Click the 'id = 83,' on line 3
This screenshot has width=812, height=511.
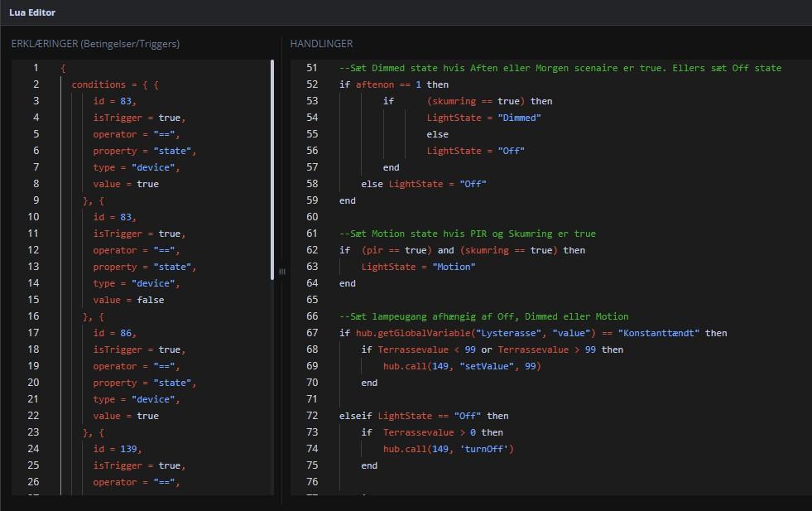click(x=114, y=101)
